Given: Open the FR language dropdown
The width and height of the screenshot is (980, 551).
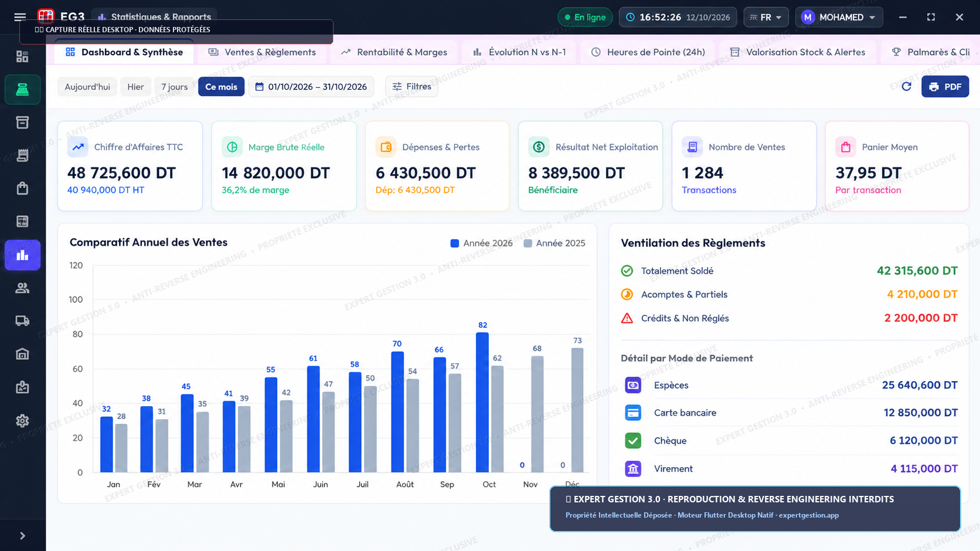Looking at the screenshot, I should coord(766,17).
